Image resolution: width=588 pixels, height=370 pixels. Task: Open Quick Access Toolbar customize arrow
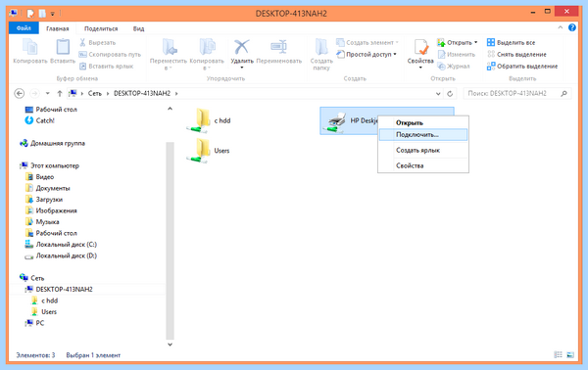(53, 14)
